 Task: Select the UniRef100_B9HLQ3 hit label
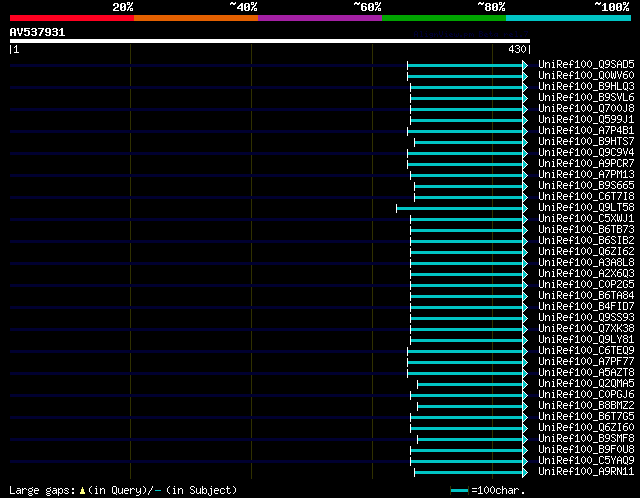[x=586, y=87]
